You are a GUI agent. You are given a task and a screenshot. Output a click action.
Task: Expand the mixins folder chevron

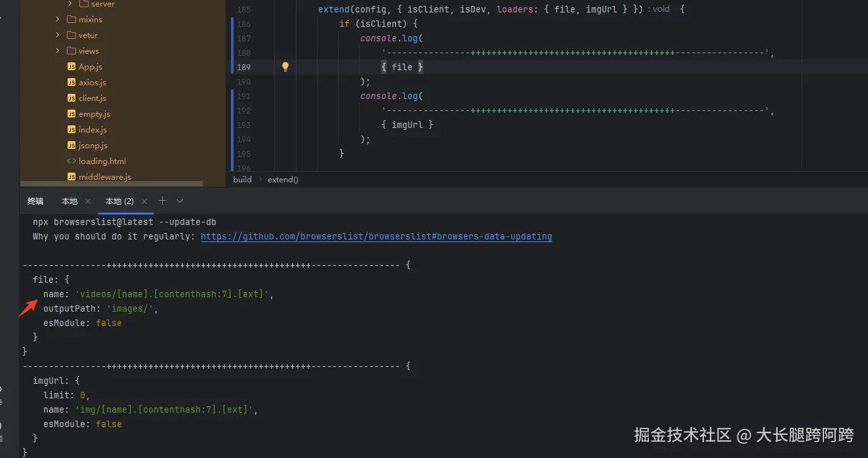58,20
